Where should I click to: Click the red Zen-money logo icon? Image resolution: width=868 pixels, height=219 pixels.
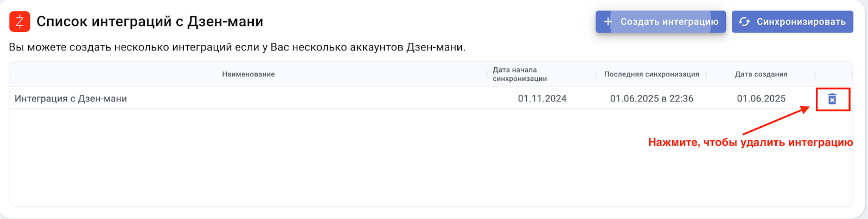(20, 22)
